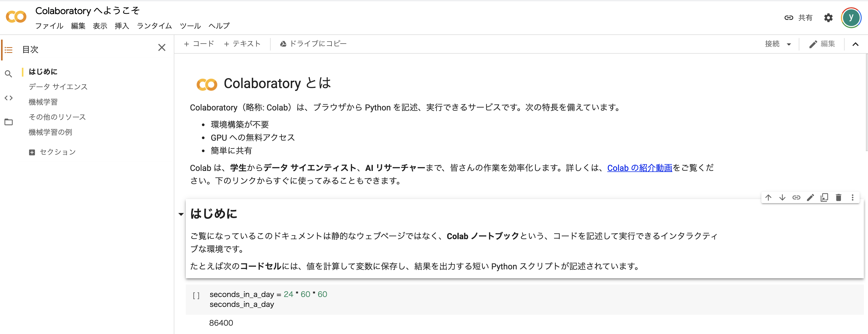The width and height of the screenshot is (868, 334).
Task: Collapse the header with chevron up
Action: pyautogui.click(x=856, y=44)
